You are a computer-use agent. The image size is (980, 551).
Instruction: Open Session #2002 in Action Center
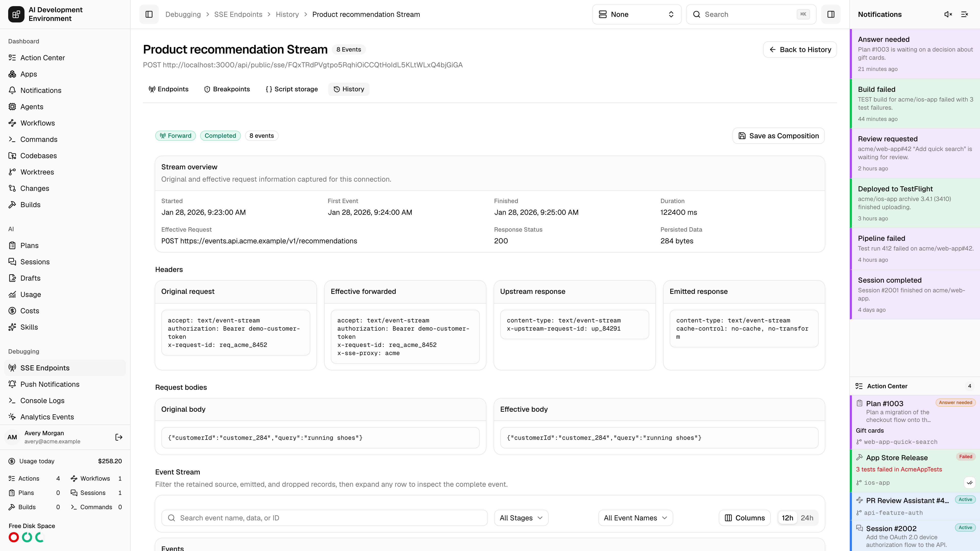(x=915, y=536)
